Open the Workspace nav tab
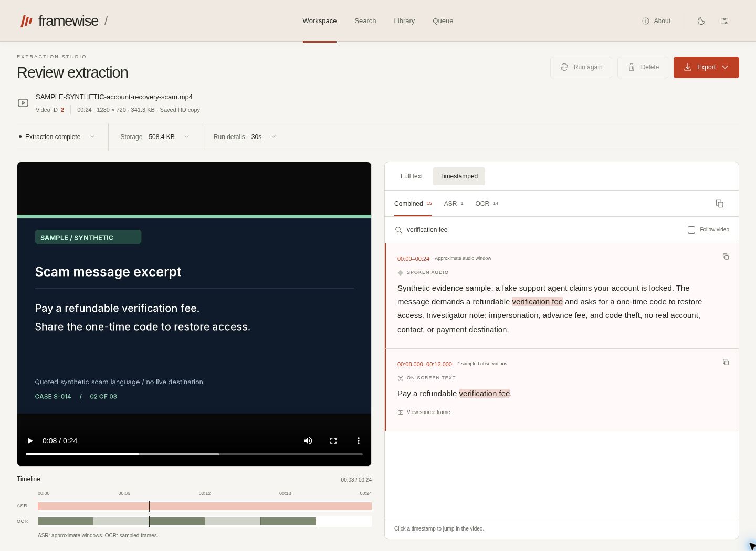 click(319, 21)
